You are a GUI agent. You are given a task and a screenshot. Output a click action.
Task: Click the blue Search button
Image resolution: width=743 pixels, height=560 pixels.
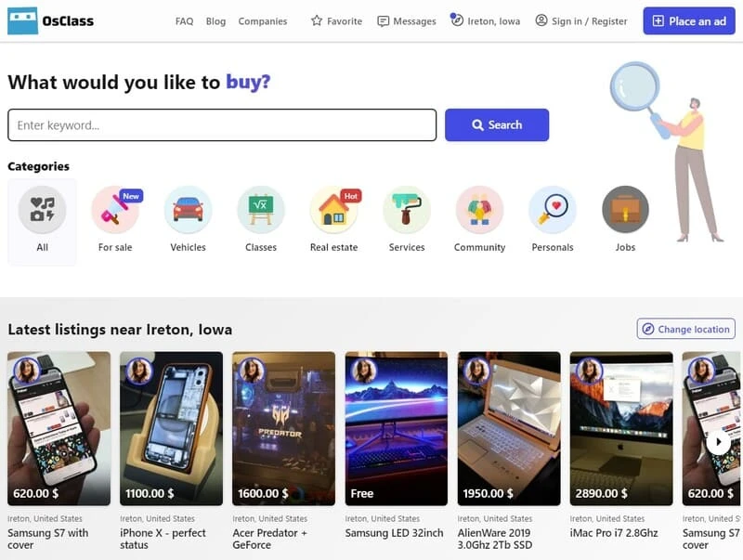pos(497,125)
